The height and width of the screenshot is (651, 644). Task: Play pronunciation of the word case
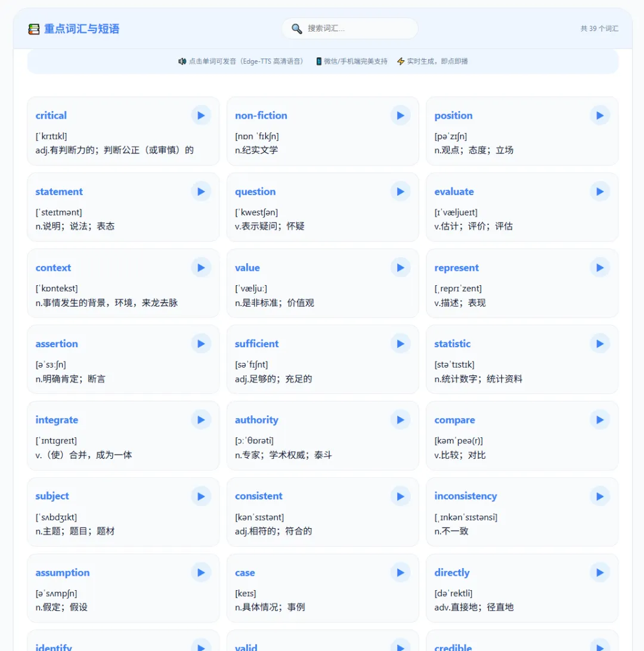(x=401, y=572)
